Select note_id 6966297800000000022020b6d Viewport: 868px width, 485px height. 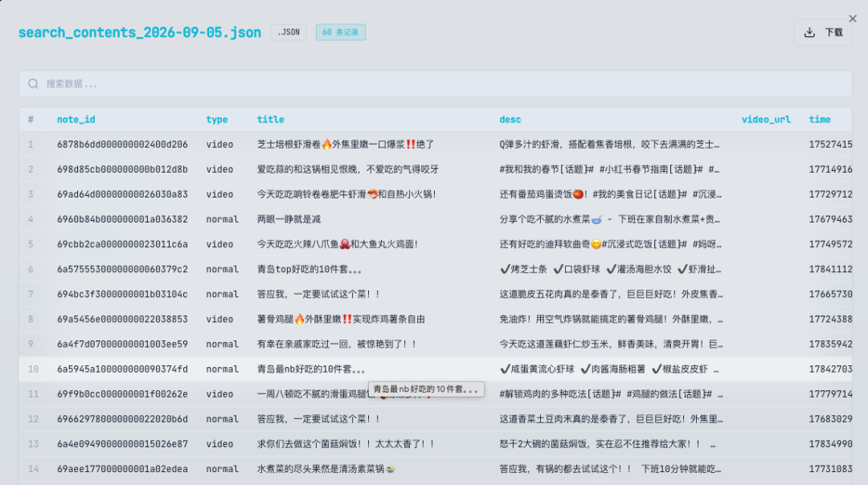tap(122, 418)
